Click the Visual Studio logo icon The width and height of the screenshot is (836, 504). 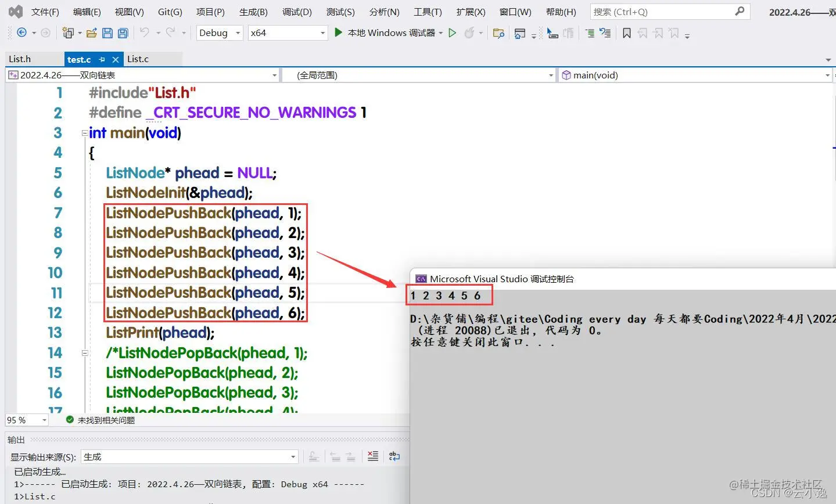click(16, 12)
